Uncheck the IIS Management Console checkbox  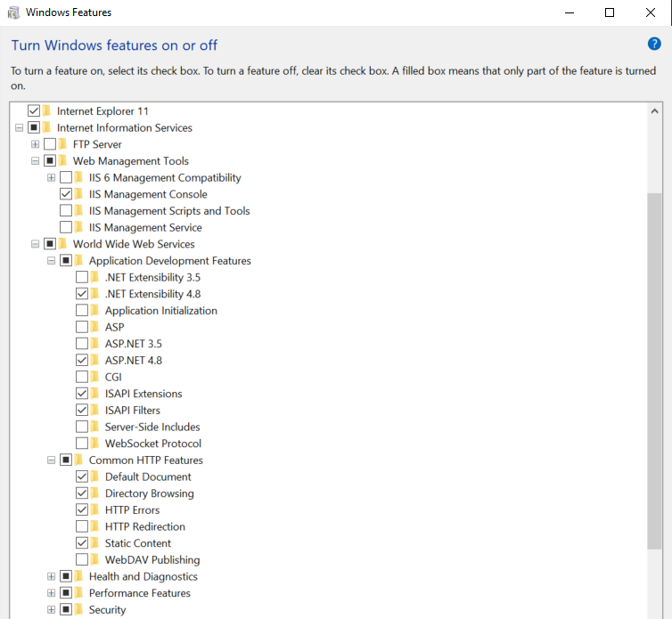pyautogui.click(x=66, y=194)
